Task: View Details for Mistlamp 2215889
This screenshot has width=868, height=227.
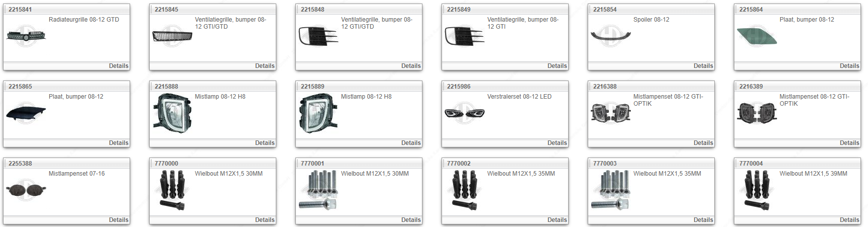Action: pyautogui.click(x=411, y=143)
